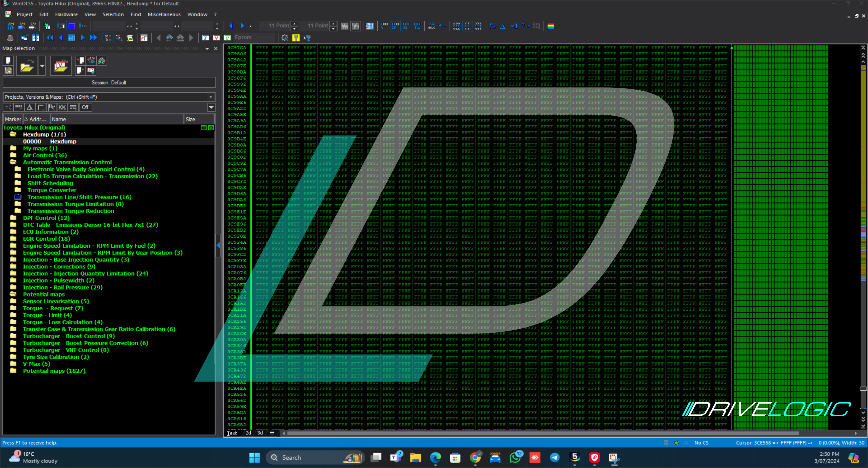Open dropdown arrow beside open folder icon
The height and width of the screenshot is (468, 868).
tap(42, 66)
